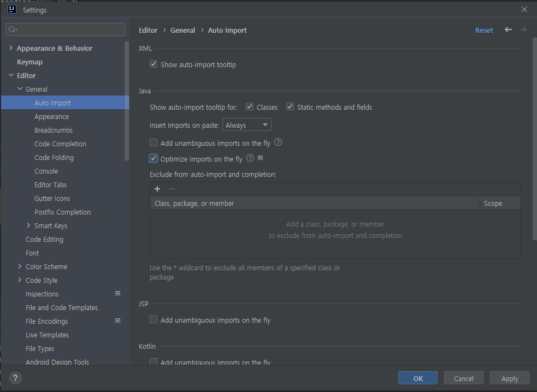Open help for Optimize imports on the fly

tap(250, 158)
